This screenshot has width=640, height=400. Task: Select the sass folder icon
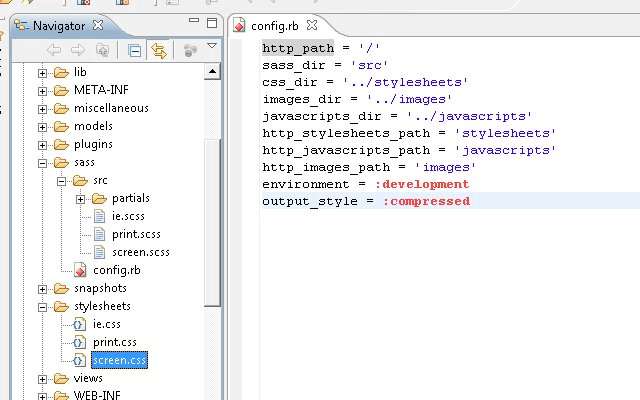coord(61,162)
